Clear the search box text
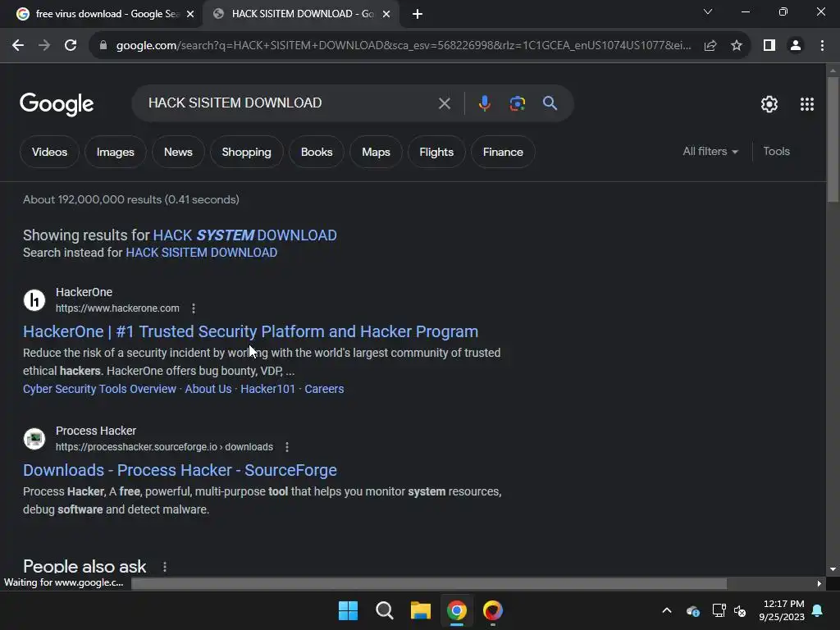840x630 pixels. 444,103
